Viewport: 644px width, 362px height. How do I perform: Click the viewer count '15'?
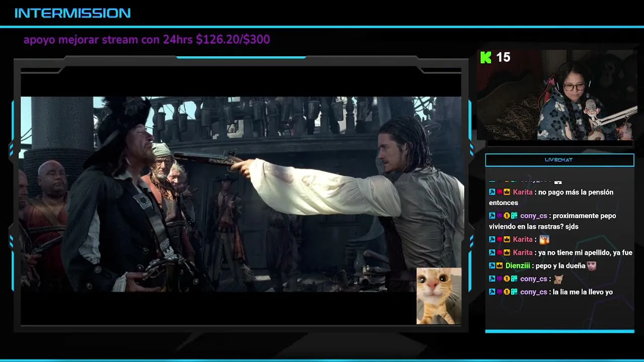pos(503,57)
